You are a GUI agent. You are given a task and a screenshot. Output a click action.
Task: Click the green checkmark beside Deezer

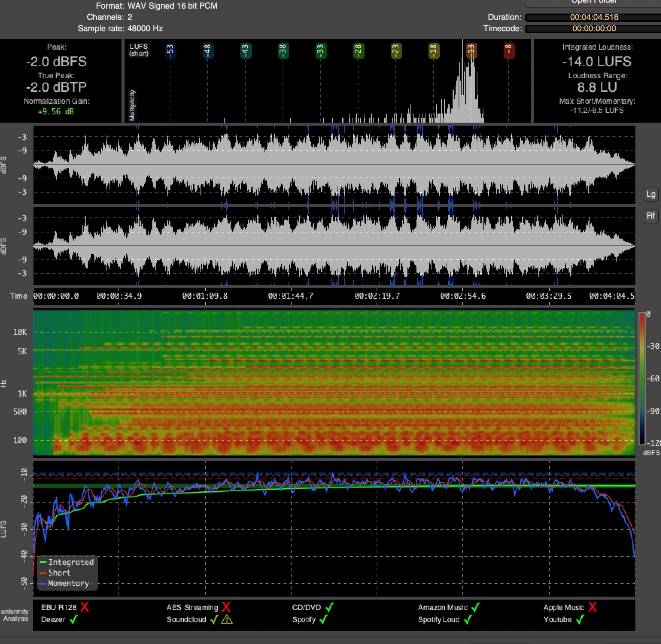coord(74,619)
